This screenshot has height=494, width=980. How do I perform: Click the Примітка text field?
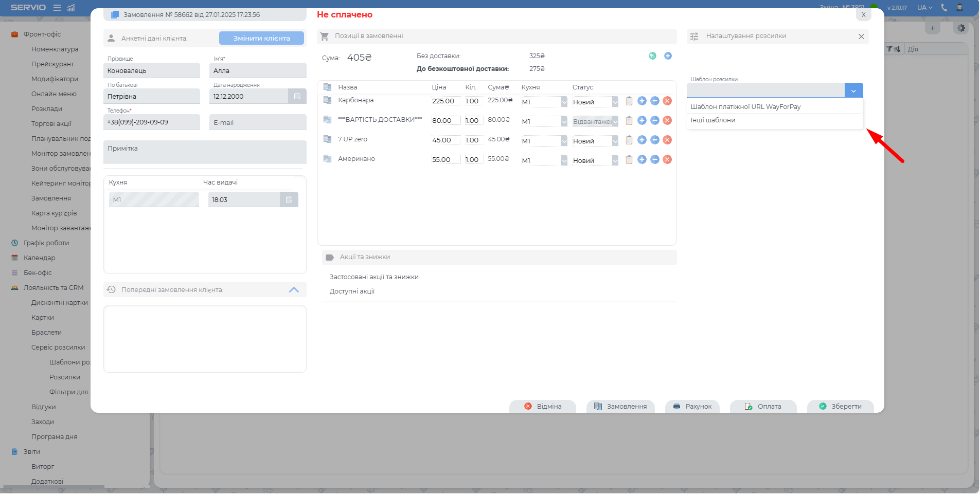click(205, 152)
